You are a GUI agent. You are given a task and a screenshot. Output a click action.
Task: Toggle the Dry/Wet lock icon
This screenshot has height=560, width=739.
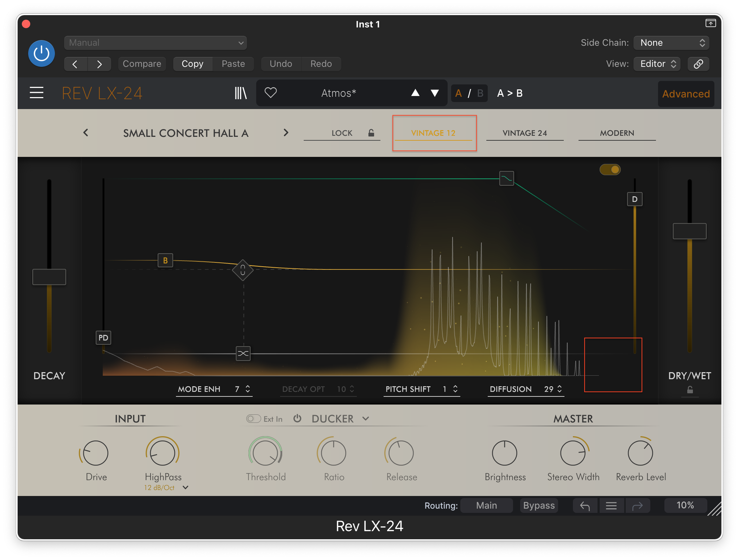tap(690, 390)
